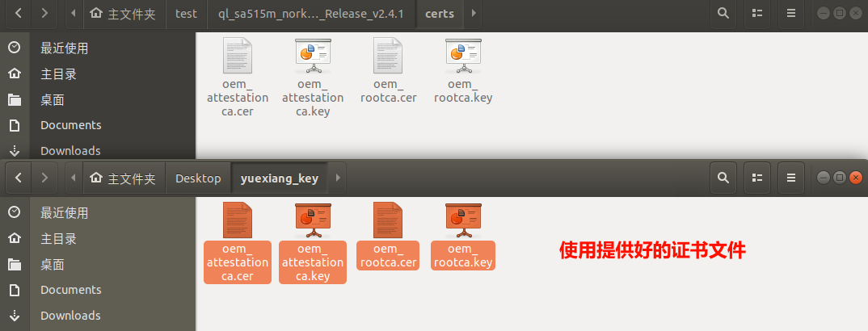Screen dimensions: 868x331
Task: Expand path bar left arrow in certs window
Action: click(x=74, y=14)
